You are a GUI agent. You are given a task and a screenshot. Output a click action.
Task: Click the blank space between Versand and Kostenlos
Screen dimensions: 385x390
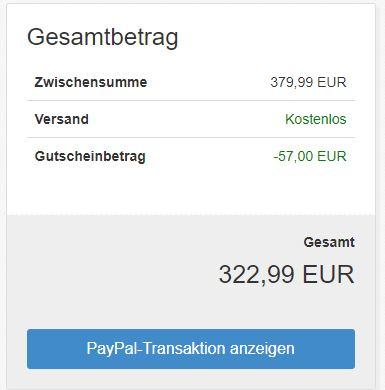coord(187,119)
